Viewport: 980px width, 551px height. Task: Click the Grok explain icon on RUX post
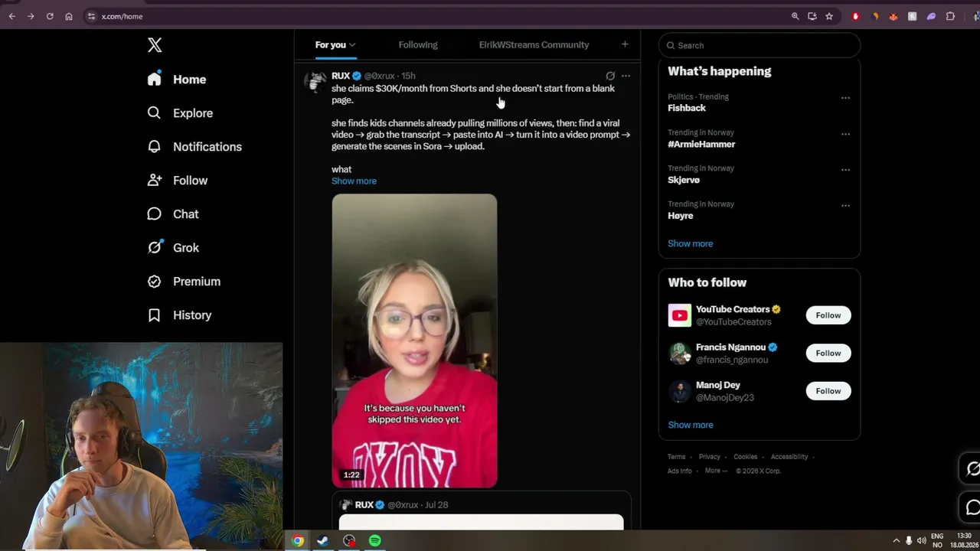tap(610, 76)
